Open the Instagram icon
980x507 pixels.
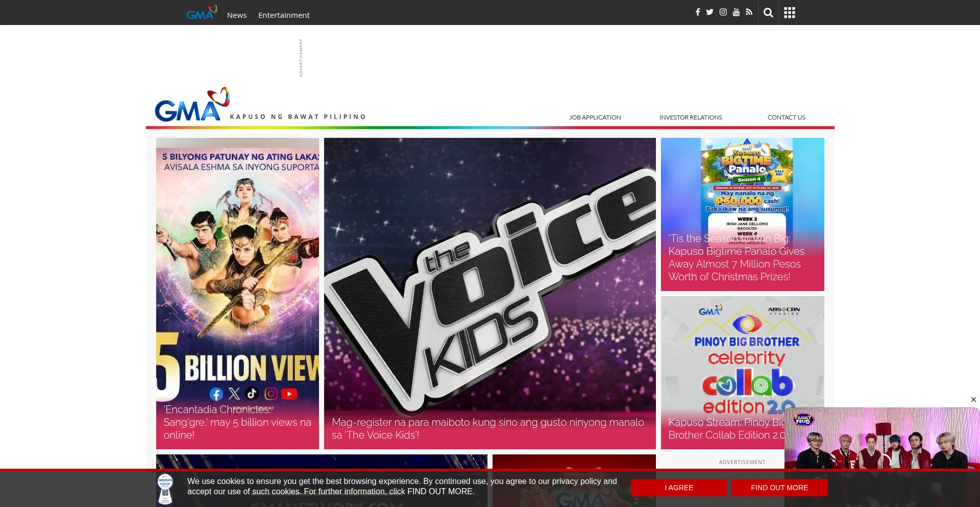click(723, 12)
